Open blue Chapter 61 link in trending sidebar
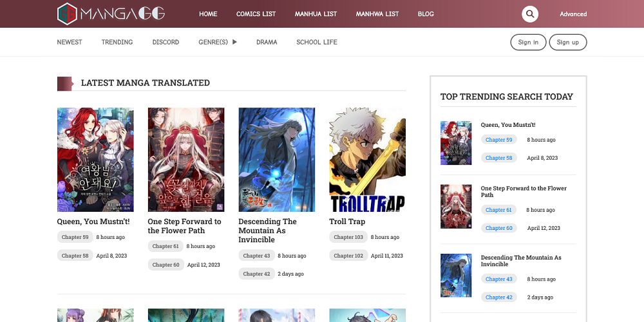 [x=498, y=210]
